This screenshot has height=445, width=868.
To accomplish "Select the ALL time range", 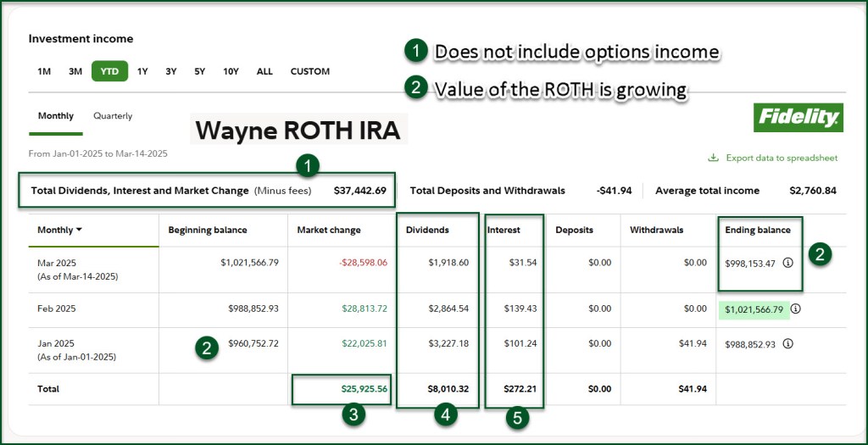I will click(x=264, y=72).
